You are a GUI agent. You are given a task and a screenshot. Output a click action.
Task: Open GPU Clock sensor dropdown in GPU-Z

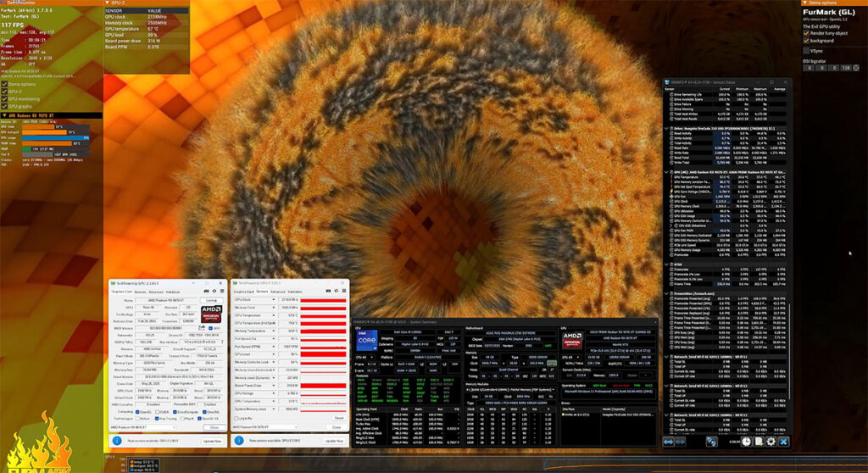(x=274, y=299)
